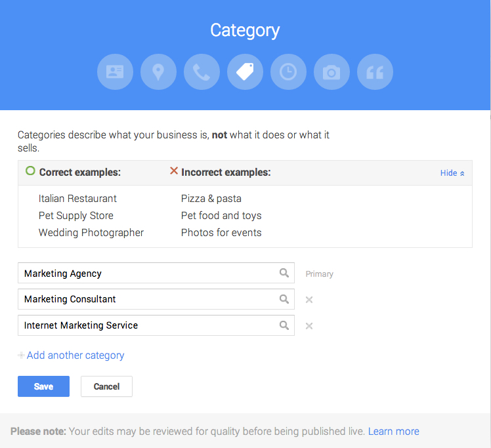491x448 pixels.
Task: Click the category tag step icon
Action: (x=245, y=71)
